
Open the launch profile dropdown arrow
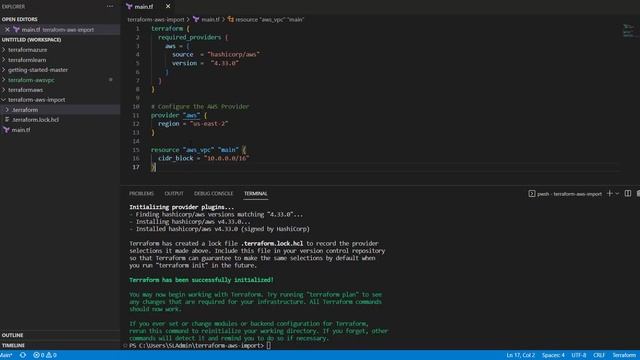click(617, 193)
